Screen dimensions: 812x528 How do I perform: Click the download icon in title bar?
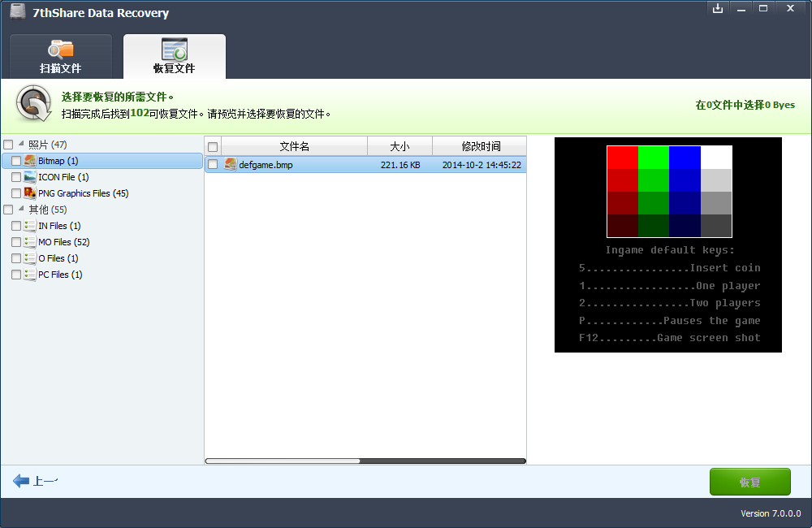(717, 8)
